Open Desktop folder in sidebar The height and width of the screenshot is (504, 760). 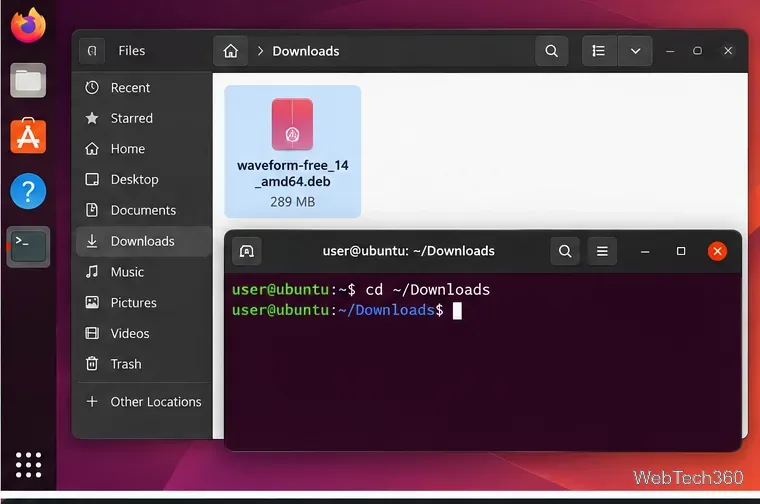click(143, 179)
